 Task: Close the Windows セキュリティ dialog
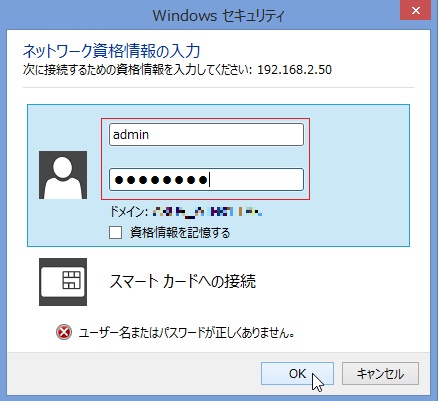pos(415,10)
